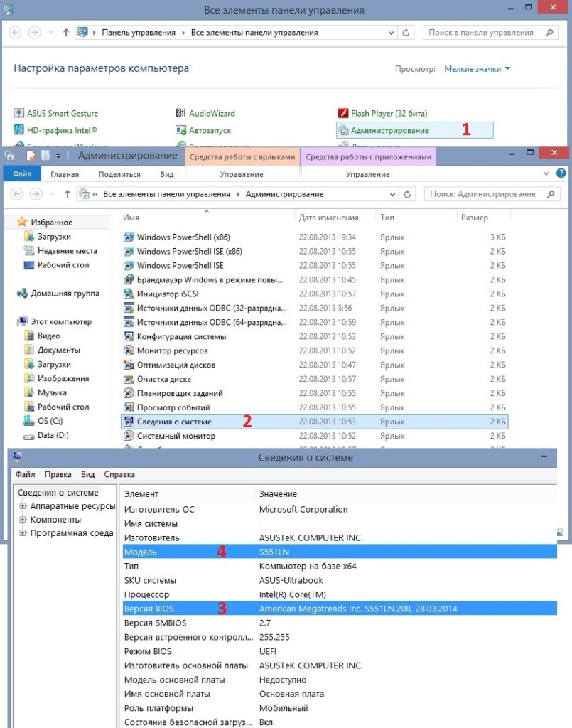This screenshot has width=572, height=728.
Task: Expand control panel address history dropdown
Action: [x=391, y=33]
